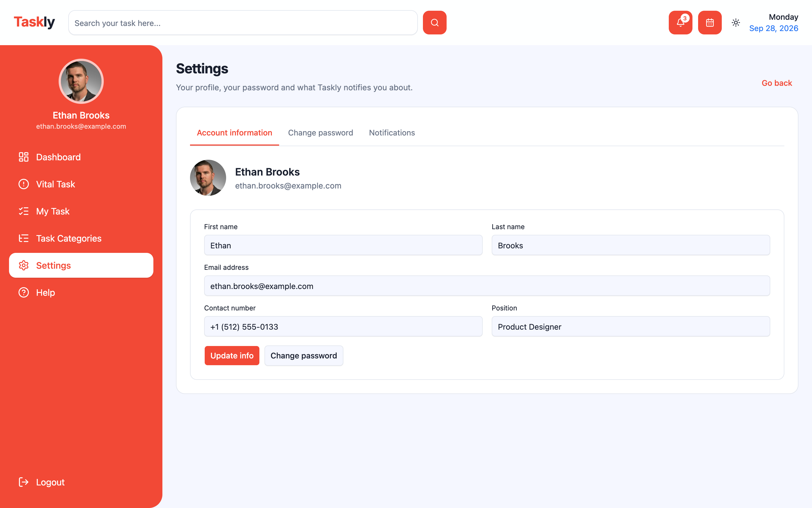Click the Last name field
Image resolution: width=812 pixels, height=508 pixels.
pyautogui.click(x=631, y=245)
